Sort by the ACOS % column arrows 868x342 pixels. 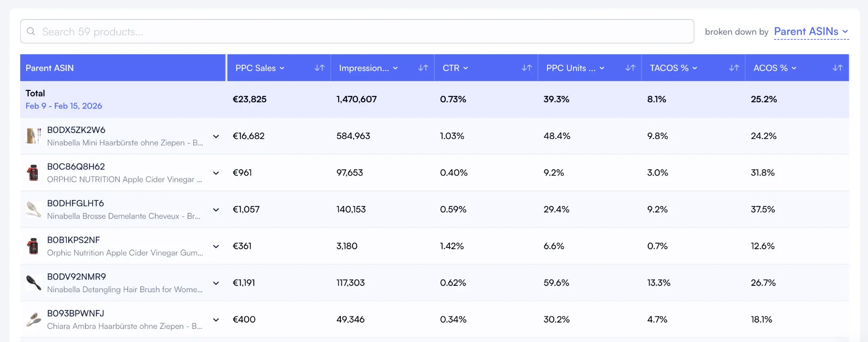(838, 68)
